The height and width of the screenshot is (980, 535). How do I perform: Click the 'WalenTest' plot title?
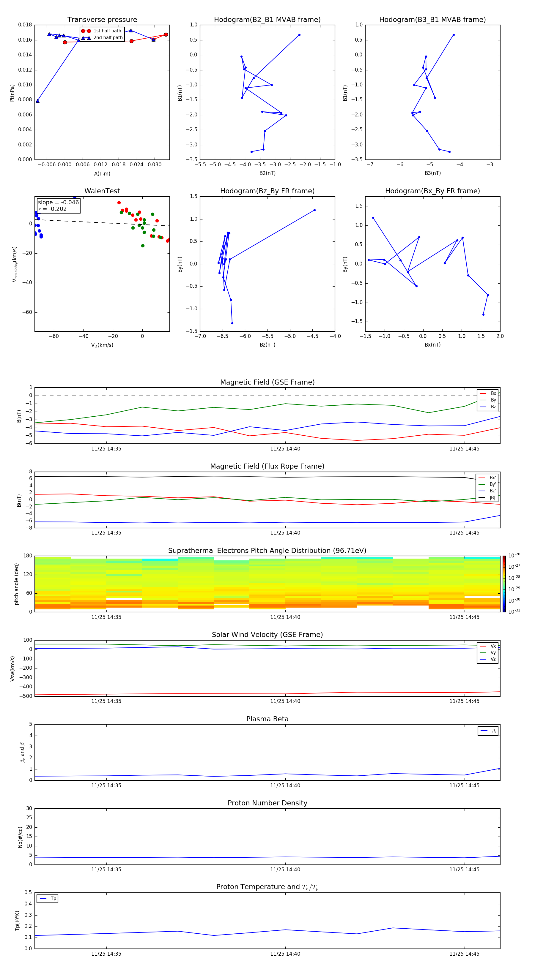point(102,191)
